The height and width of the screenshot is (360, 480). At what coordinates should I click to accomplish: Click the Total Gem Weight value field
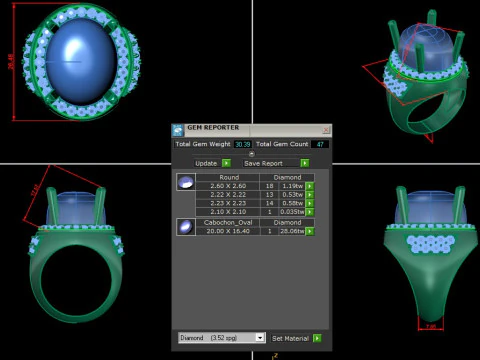point(243,144)
